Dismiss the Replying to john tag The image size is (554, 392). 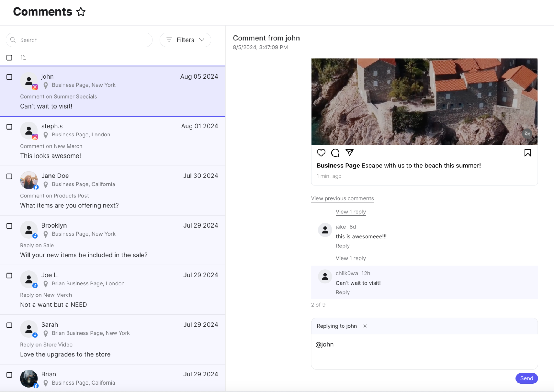click(x=365, y=326)
